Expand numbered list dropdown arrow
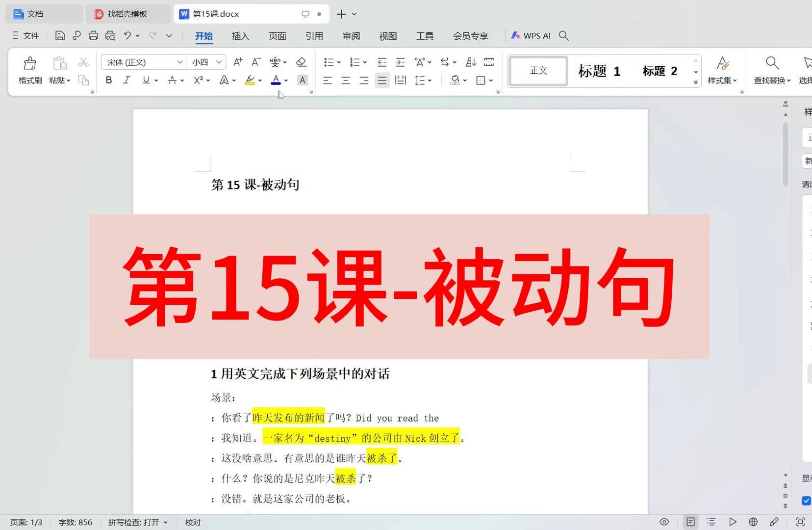This screenshot has width=812, height=530. coord(365,62)
